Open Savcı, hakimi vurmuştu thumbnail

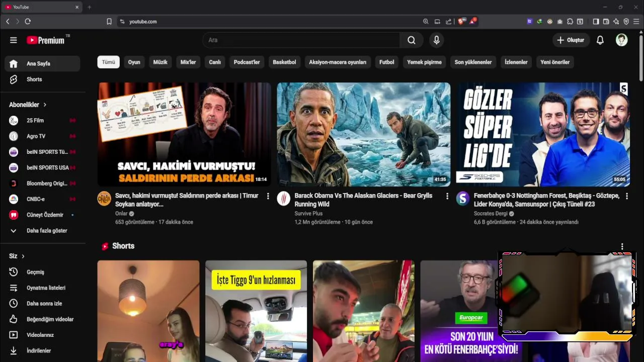(184, 134)
